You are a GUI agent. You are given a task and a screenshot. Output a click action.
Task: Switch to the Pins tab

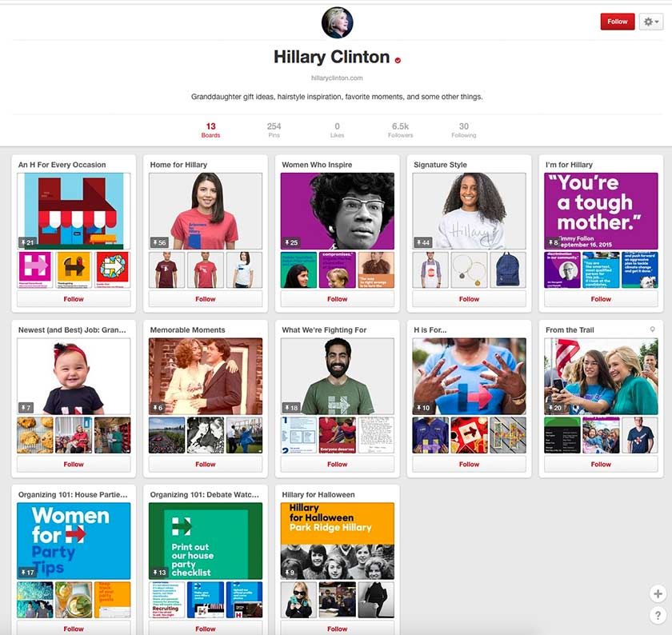click(x=274, y=130)
